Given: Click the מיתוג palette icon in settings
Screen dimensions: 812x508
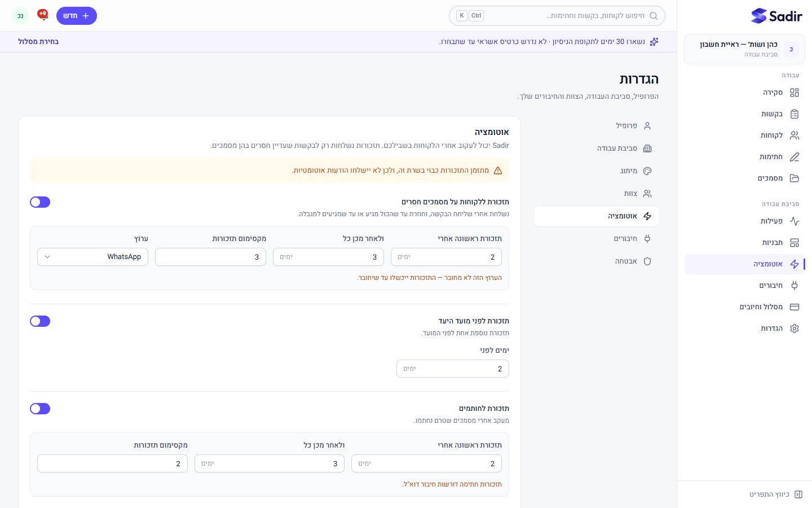Looking at the screenshot, I should [647, 171].
